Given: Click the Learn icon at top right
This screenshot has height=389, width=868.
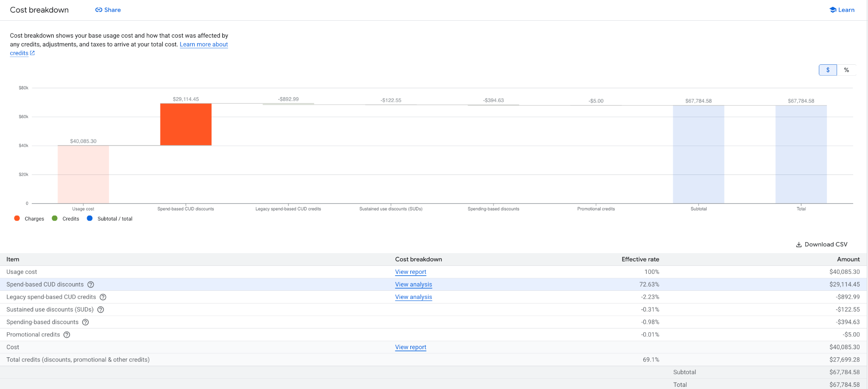Looking at the screenshot, I should [832, 9].
